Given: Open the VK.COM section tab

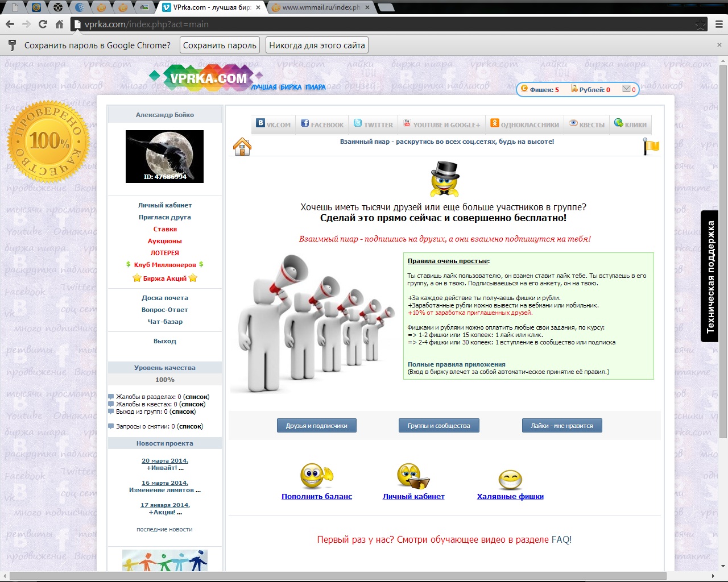Looking at the screenshot, I should tap(273, 124).
